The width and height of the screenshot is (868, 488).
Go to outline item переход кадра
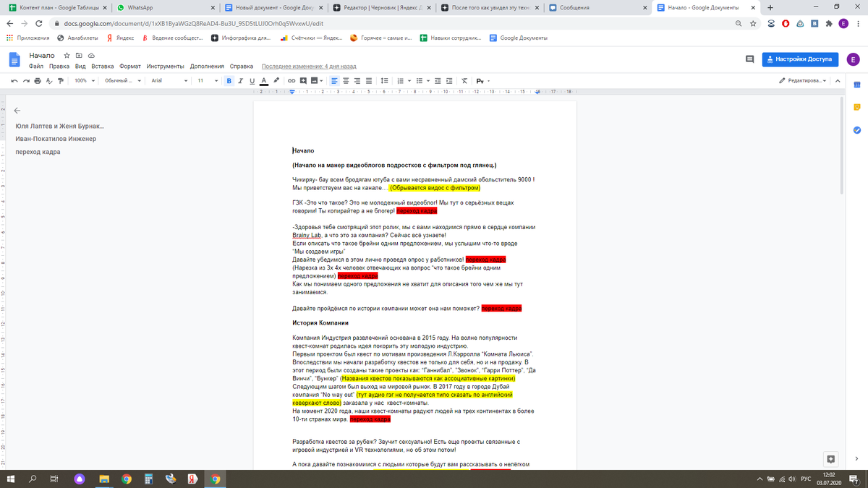click(38, 153)
